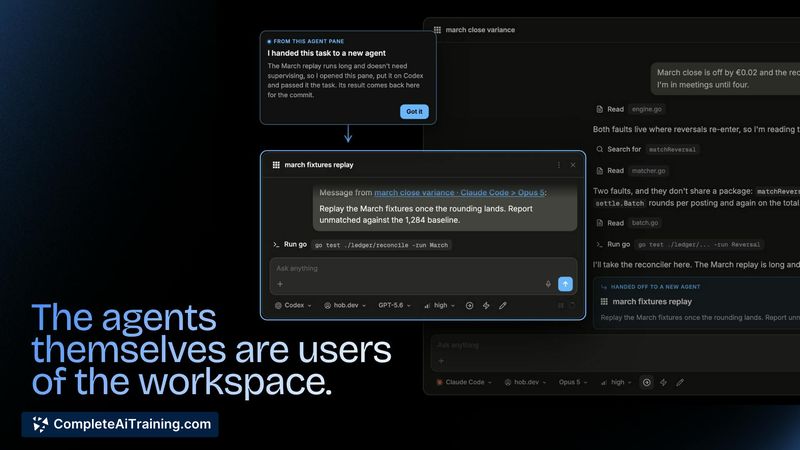Click the grid icon beside march close variance title
The width and height of the screenshot is (800, 450).
[437, 30]
